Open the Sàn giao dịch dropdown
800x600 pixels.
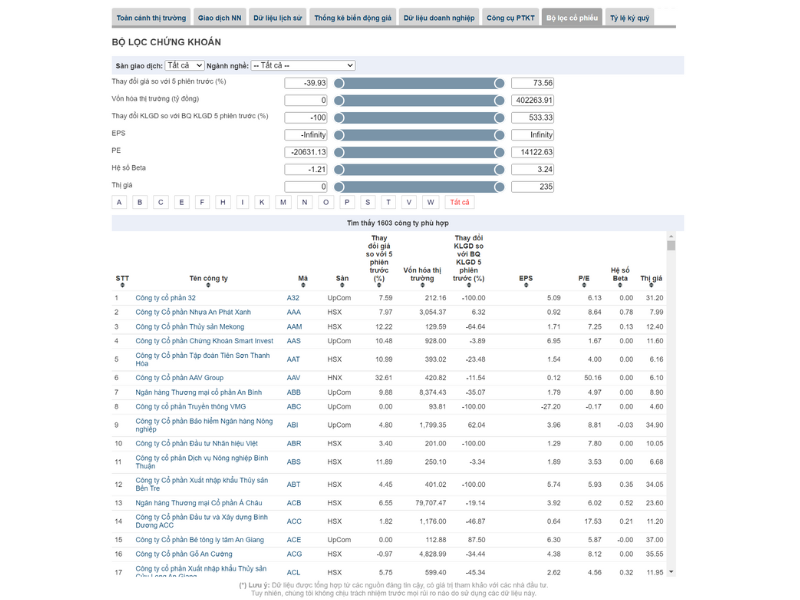coord(185,65)
